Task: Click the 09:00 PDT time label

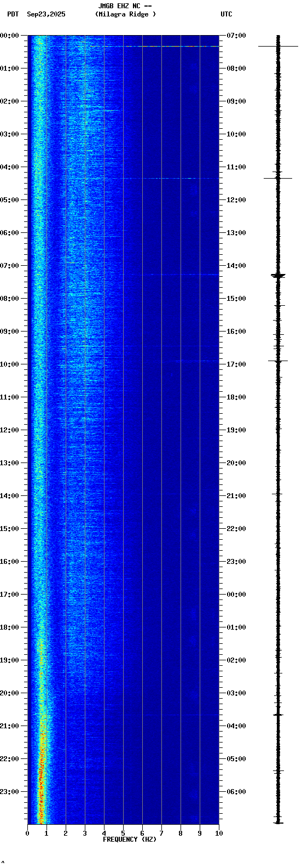Action: 9,332
